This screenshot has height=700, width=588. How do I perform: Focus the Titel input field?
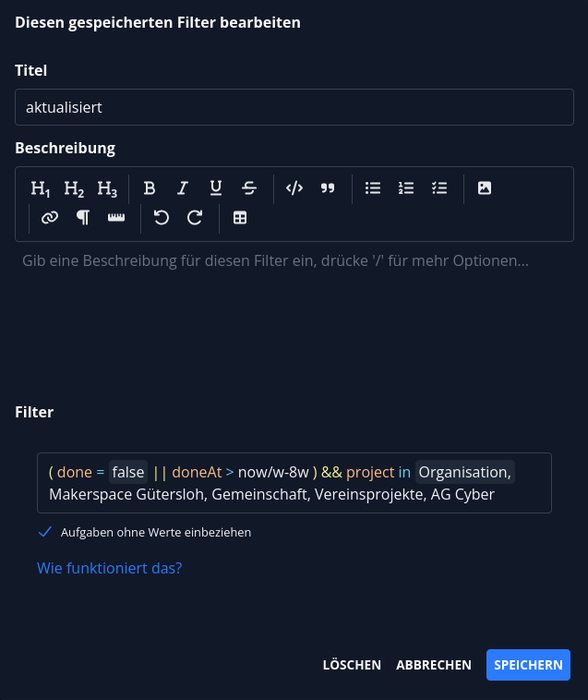click(294, 107)
